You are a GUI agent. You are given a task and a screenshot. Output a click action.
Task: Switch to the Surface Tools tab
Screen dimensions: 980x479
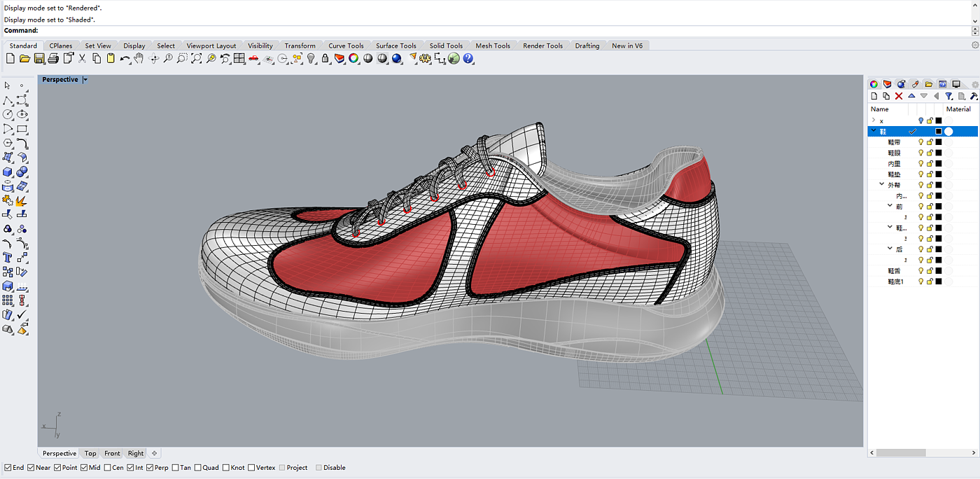tap(395, 46)
